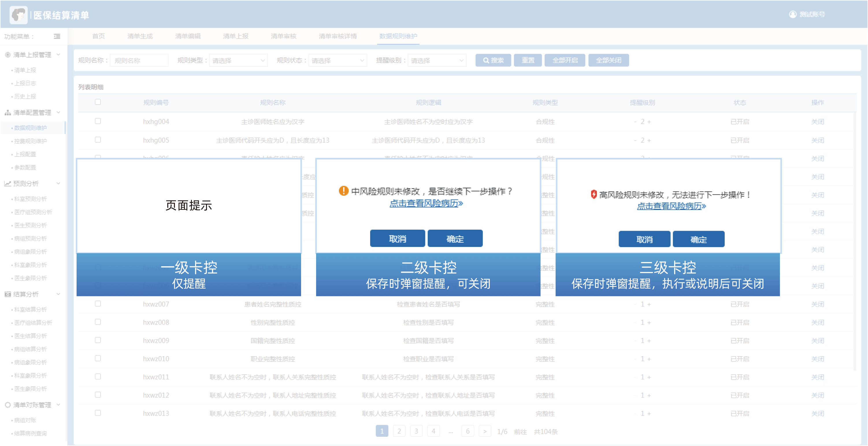Open 控费规则维护 in the sidebar
This screenshot has width=868, height=446.
pyautogui.click(x=30, y=141)
